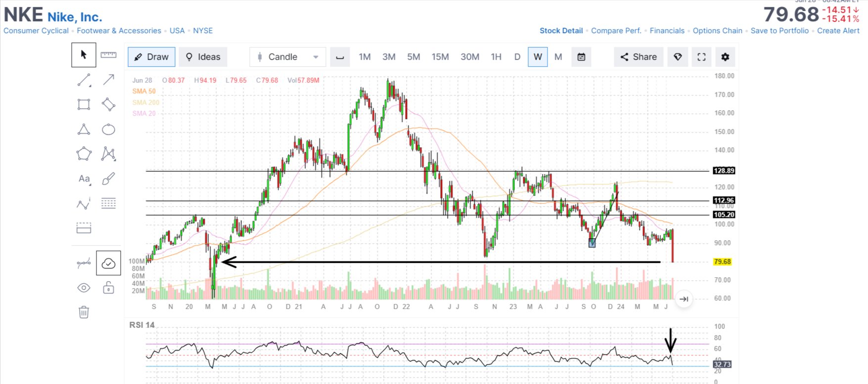Switch to 30M timeframe

470,57
